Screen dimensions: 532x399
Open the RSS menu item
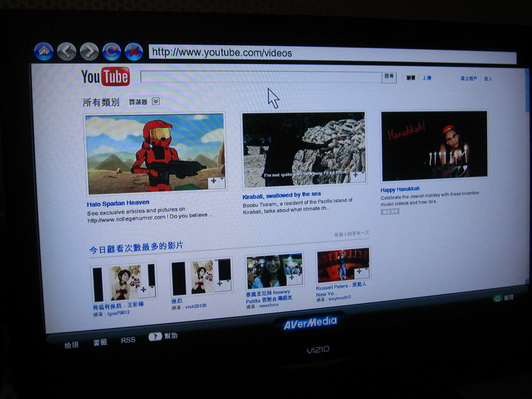pyautogui.click(x=128, y=340)
